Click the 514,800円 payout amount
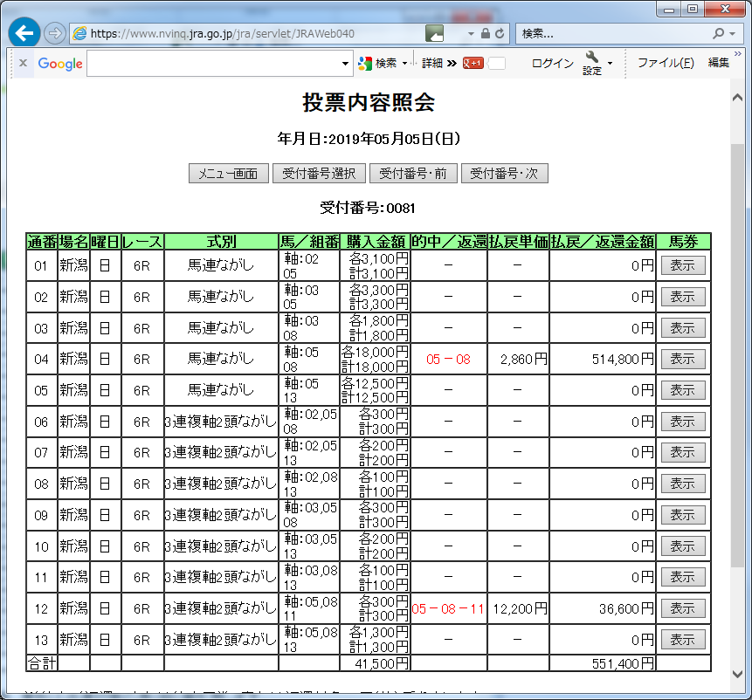This screenshot has width=752, height=700. (623, 360)
